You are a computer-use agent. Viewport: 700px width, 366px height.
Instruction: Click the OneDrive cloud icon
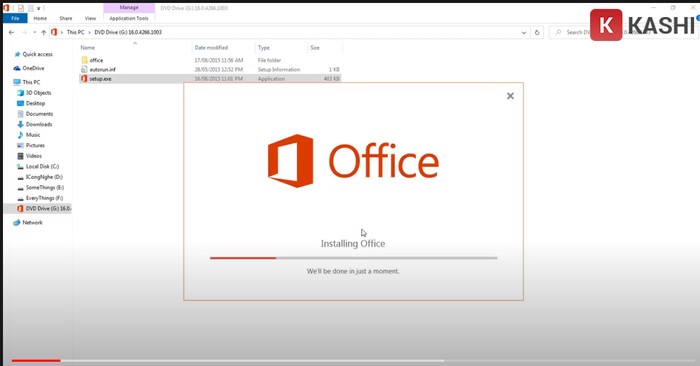click(17, 68)
